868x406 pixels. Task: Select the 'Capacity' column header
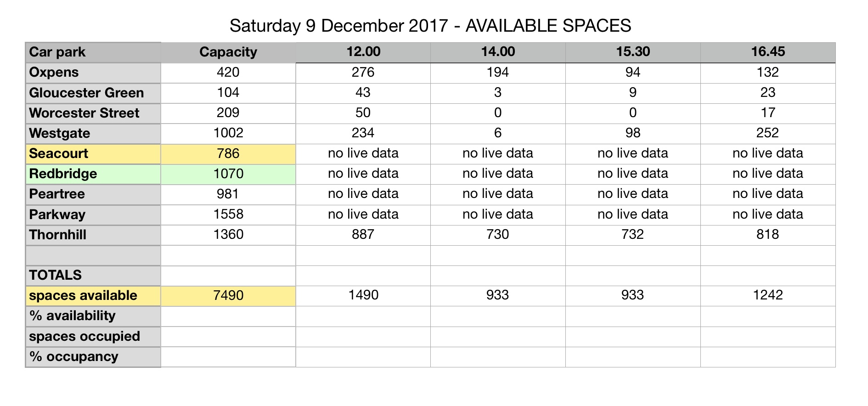(228, 52)
